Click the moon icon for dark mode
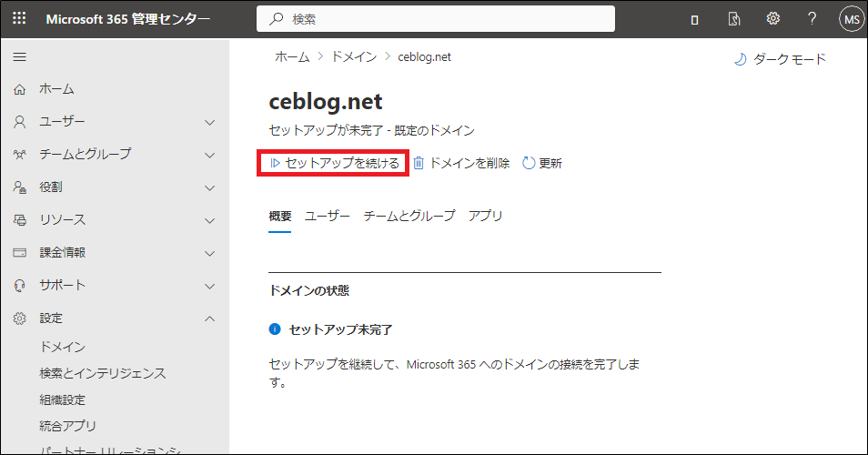 740,59
